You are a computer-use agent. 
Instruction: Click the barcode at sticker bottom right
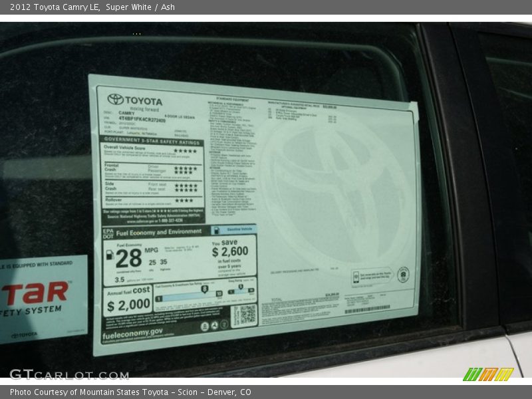point(368,309)
